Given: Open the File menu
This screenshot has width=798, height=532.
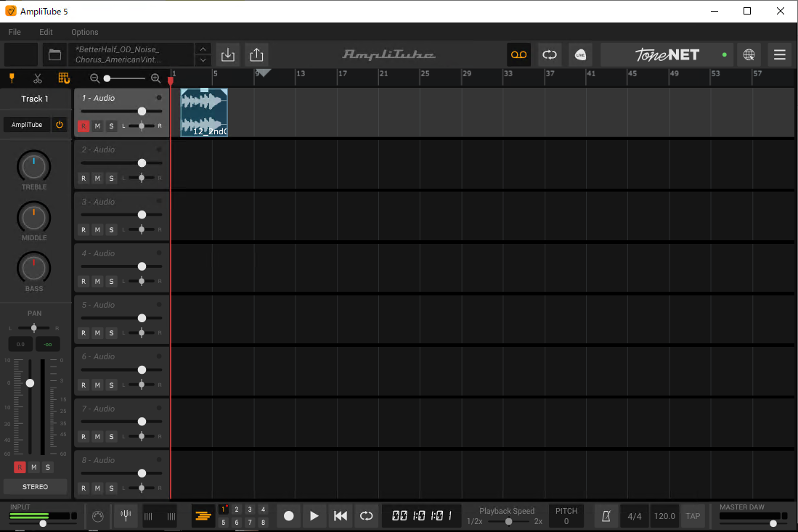Looking at the screenshot, I should (x=15, y=32).
